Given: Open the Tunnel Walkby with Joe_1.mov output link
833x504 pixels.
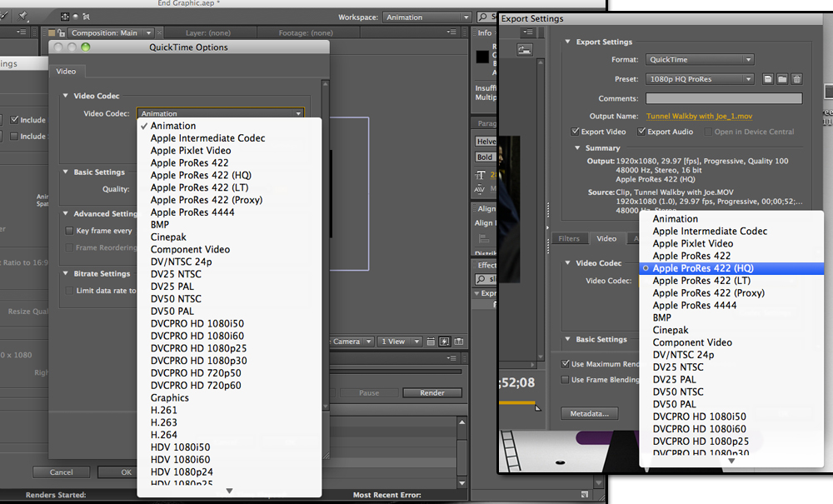Looking at the screenshot, I should (699, 116).
